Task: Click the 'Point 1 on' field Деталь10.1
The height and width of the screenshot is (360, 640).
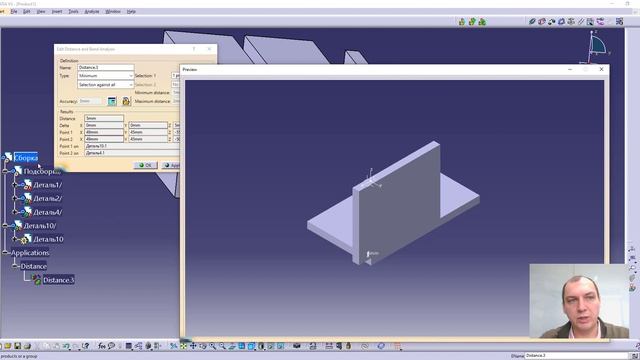Action: [x=132, y=146]
